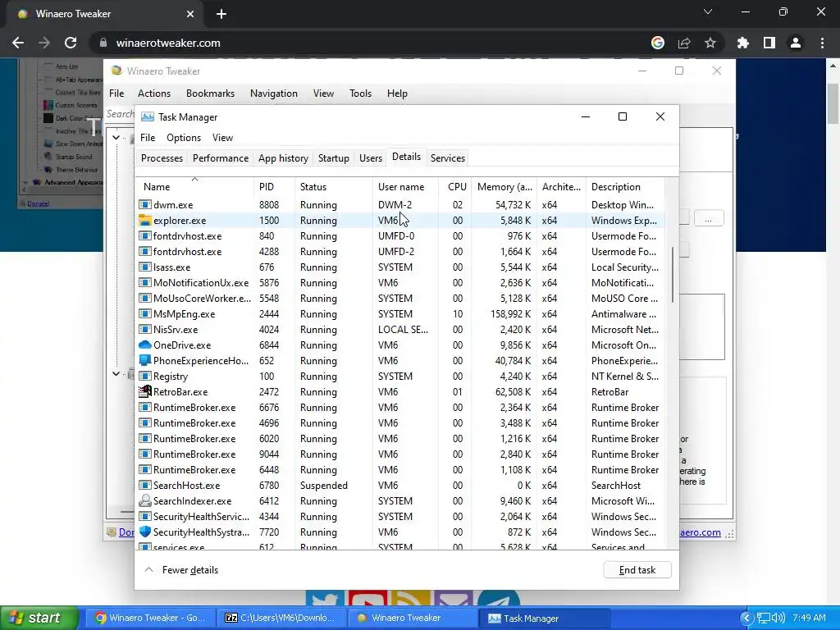Open Winaero Tweaker Navigation menu

point(274,94)
